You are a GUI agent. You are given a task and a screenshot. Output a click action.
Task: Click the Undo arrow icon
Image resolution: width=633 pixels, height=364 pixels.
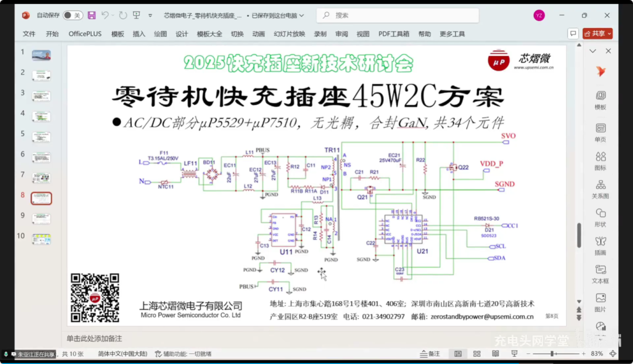(x=105, y=15)
